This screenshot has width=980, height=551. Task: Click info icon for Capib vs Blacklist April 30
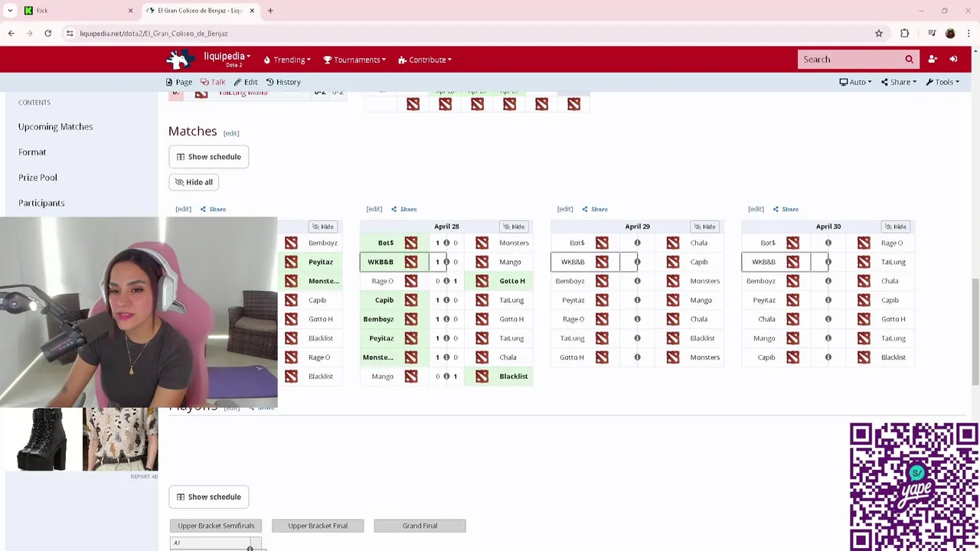click(x=828, y=357)
